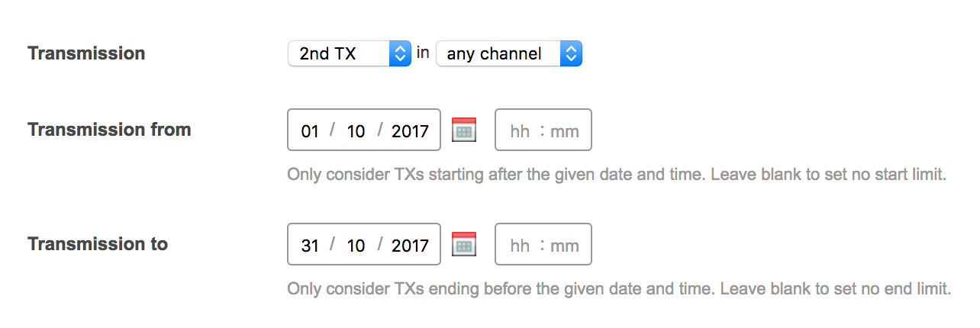980x328 pixels.
Task: Click the help text about TXs ending before
Action: [x=618, y=289]
